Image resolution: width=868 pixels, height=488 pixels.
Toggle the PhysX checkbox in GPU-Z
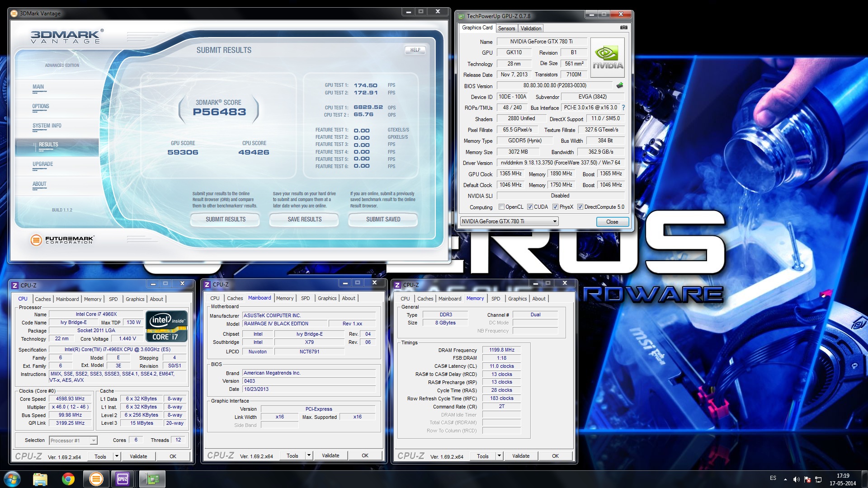(555, 207)
